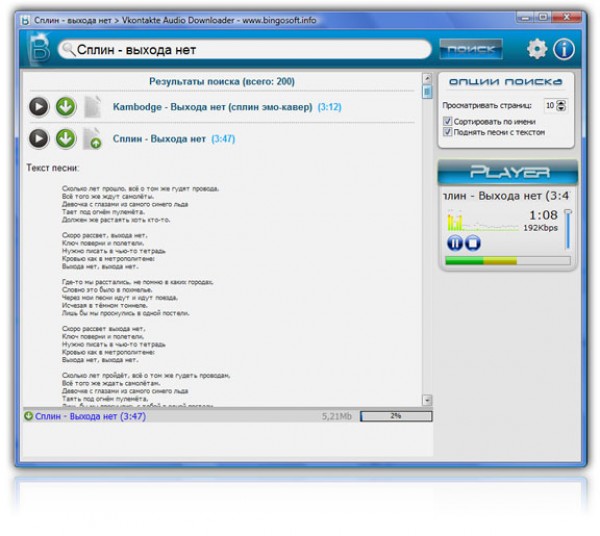Minimize the Vkontakte Audio Downloader window
Viewport: 600px width, 536px height.
[525, 18]
